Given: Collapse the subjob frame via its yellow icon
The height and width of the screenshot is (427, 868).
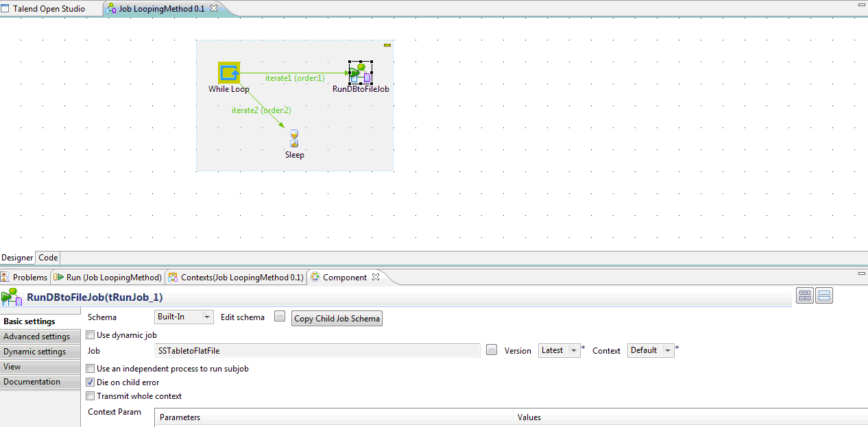Looking at the screenshot, I should tap(387, 44).
